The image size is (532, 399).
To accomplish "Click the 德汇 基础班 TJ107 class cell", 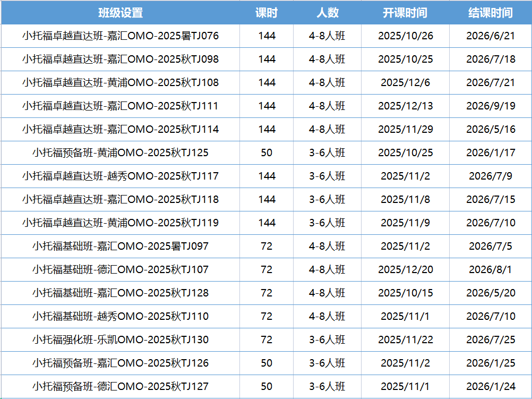I will pyautogui.click(x=121, y=270).
